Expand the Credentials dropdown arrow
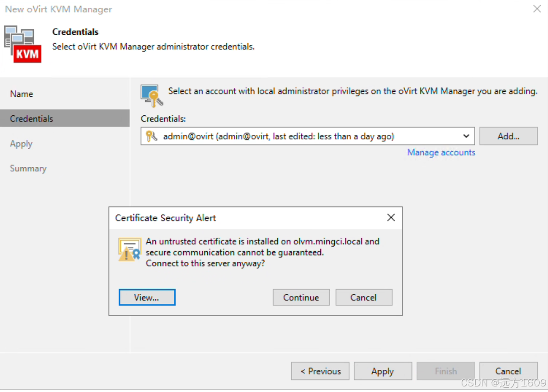Viewport: 548px width, 392px height. click(x=466, y=136)
